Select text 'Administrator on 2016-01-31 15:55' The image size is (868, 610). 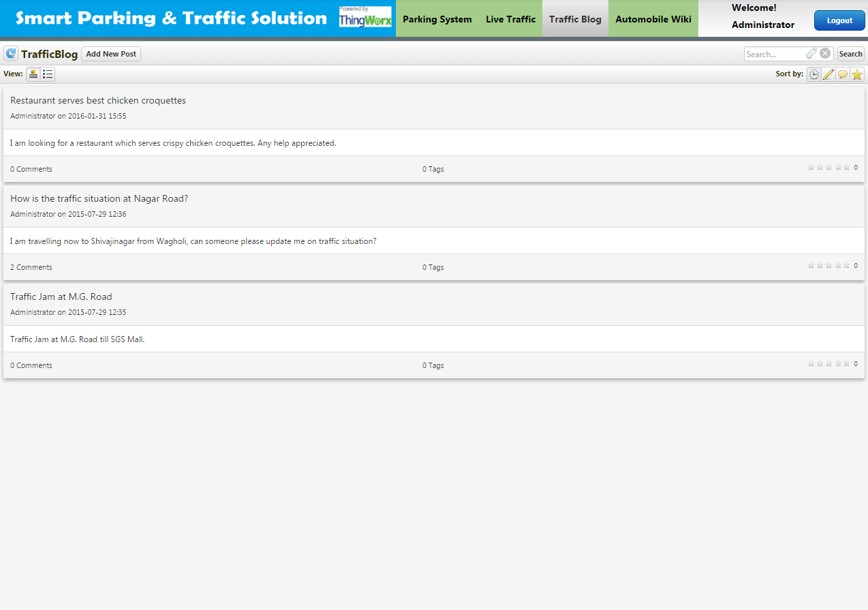click(x=68, y=116)
